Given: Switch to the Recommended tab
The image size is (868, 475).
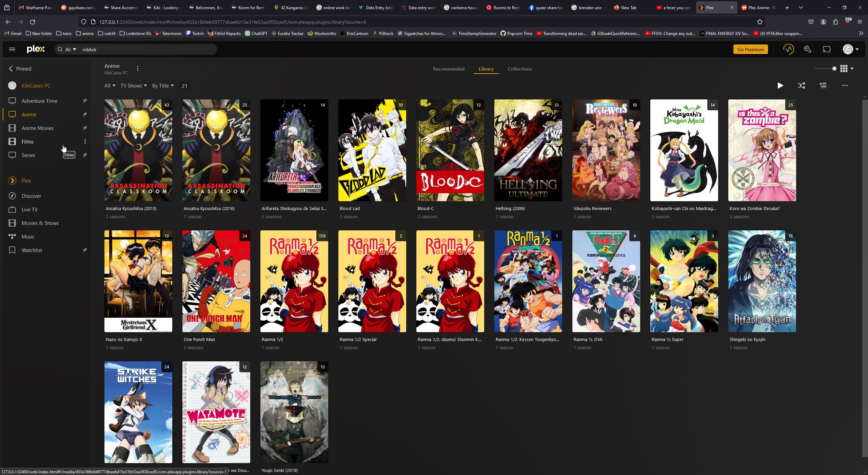Looking at the screenshot, I should click(x=449, y=69).
